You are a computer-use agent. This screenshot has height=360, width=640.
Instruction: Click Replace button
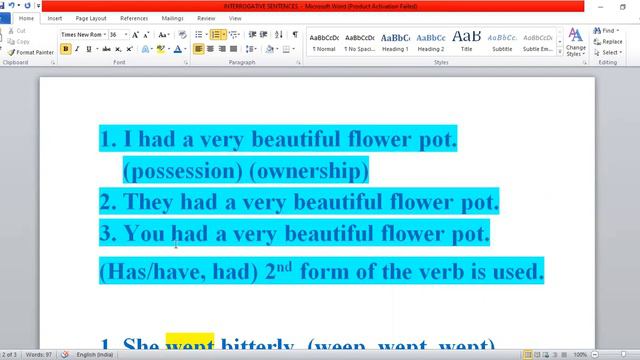[608, 42]
